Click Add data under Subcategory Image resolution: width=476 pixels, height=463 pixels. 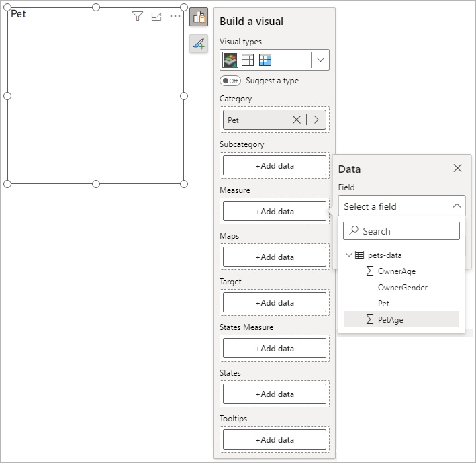275,166
